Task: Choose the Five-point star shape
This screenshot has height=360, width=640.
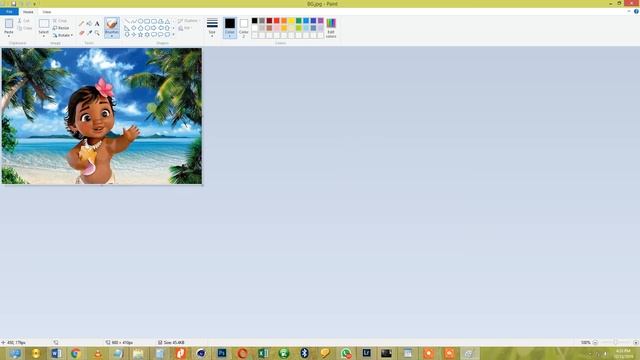Action: coord(140,35)
